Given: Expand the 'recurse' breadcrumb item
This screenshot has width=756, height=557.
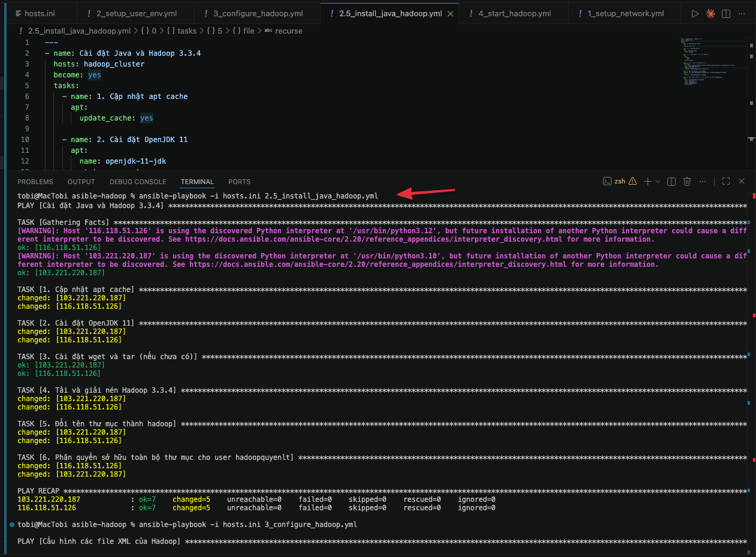Looking at the screenshot, I should point(288,31).
